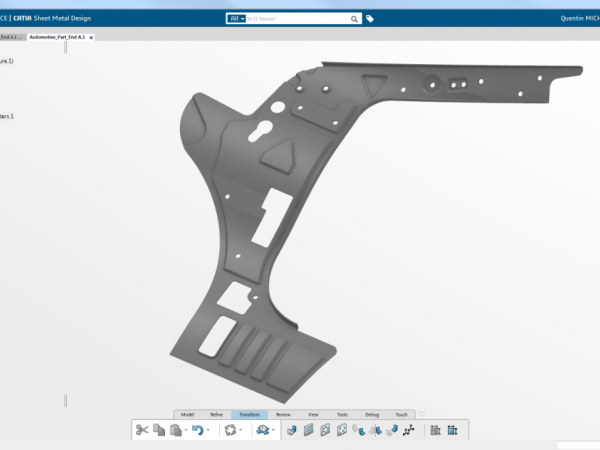Viewport: 600px width, 450px height.
Task: Switch to the Touch tab
Action: [401, 414]
